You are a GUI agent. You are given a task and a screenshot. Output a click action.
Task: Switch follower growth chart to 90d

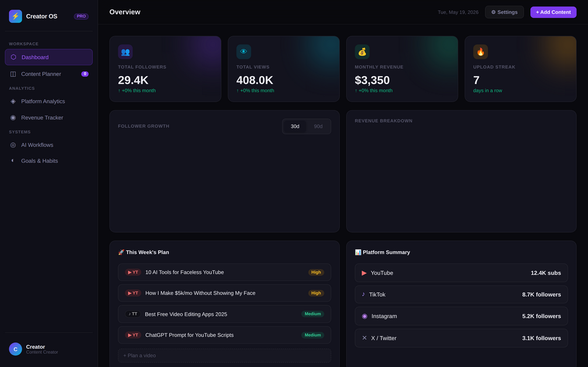point(318,126)
